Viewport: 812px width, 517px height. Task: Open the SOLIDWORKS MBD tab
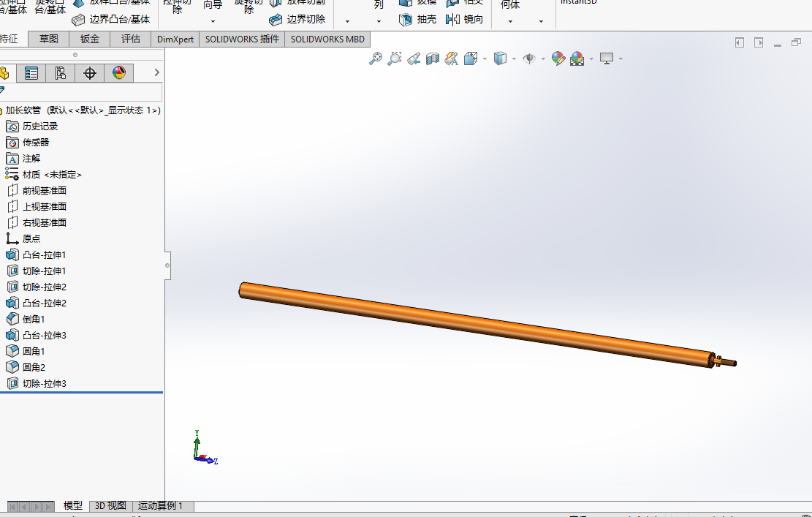(327, 39)
